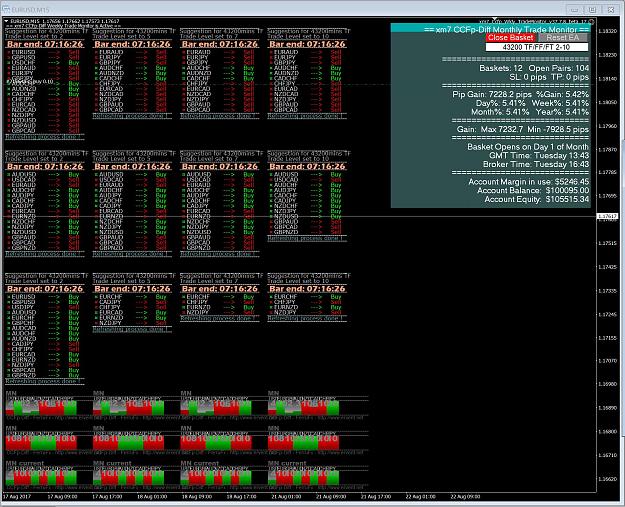Select the Gain: Max 7232.7 Min -7928.5 line

coord(523,130)
